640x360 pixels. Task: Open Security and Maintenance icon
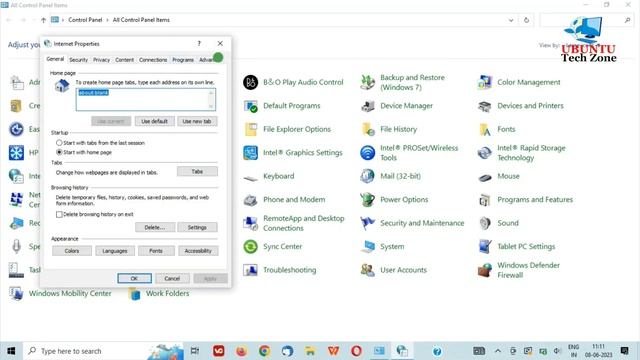368,223
